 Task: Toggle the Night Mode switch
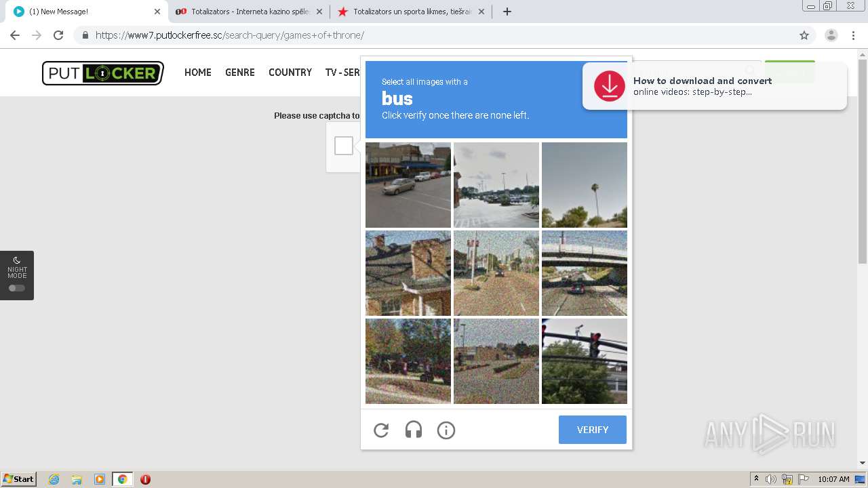click(17, 288)
